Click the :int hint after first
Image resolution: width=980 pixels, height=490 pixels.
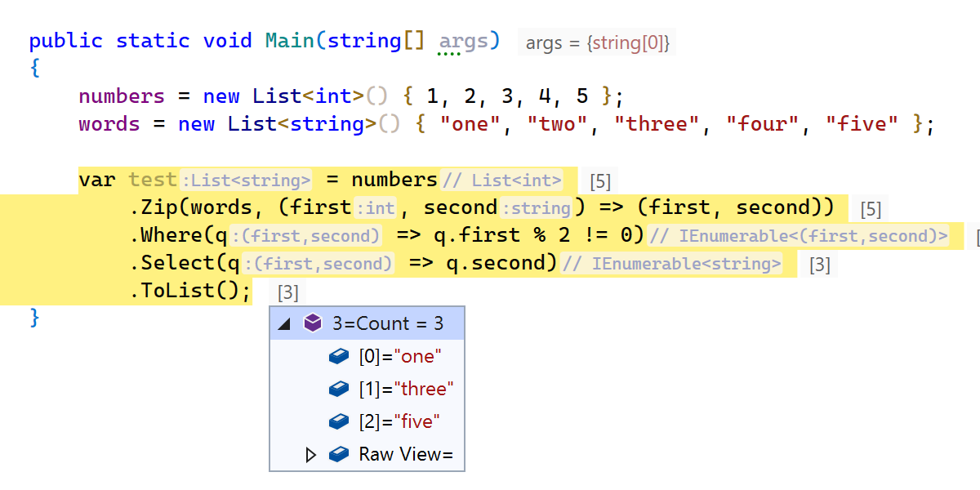[375, 208]
